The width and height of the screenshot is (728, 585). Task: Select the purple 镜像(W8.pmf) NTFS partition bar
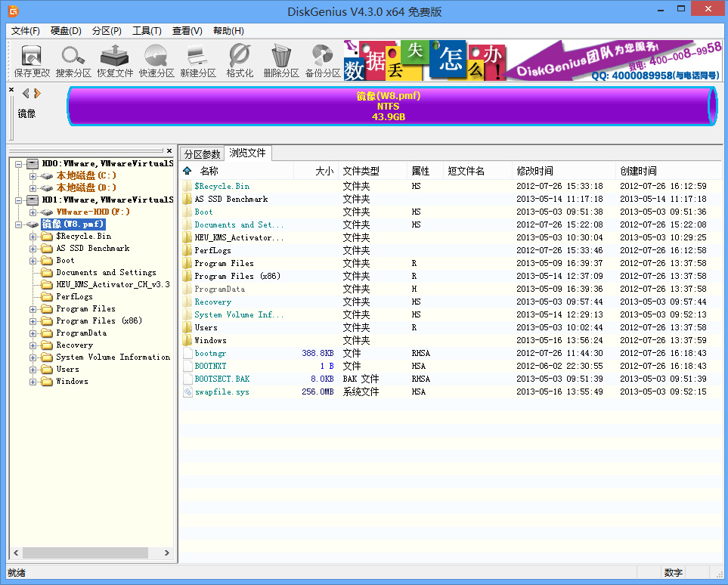[392, 106]
